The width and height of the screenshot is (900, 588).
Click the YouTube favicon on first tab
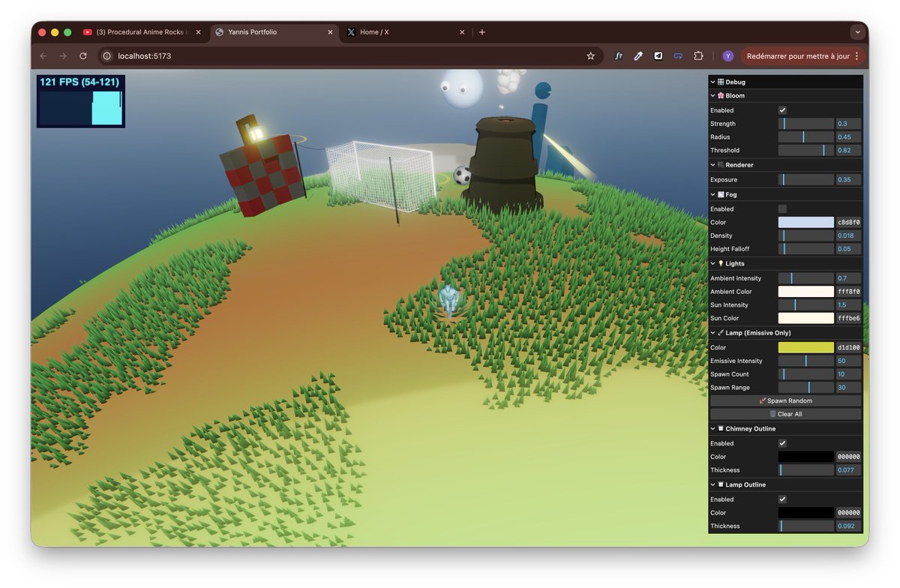coord(88,32)
